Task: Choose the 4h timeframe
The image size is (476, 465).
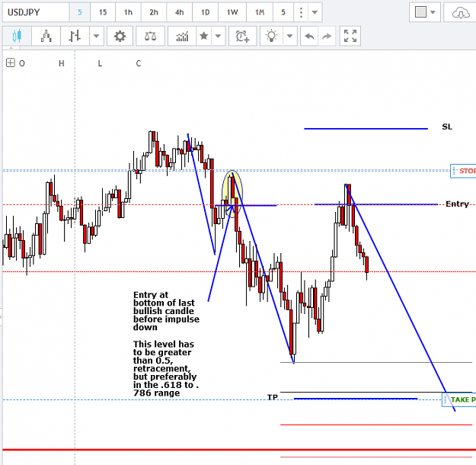Action: (180, 12)
